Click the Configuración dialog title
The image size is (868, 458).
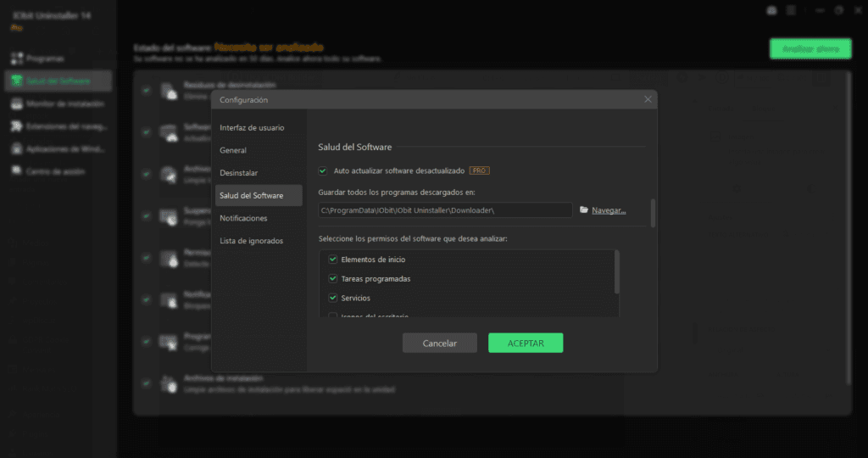tap(243, 100)
